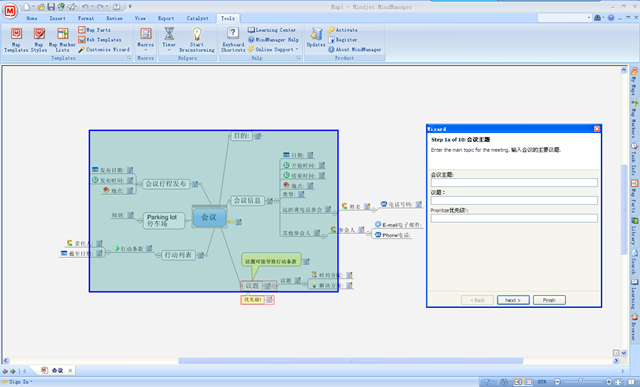Switch to the Insert ribbon tab
Viewport: 640px width, 387px height.
(58, 18)
